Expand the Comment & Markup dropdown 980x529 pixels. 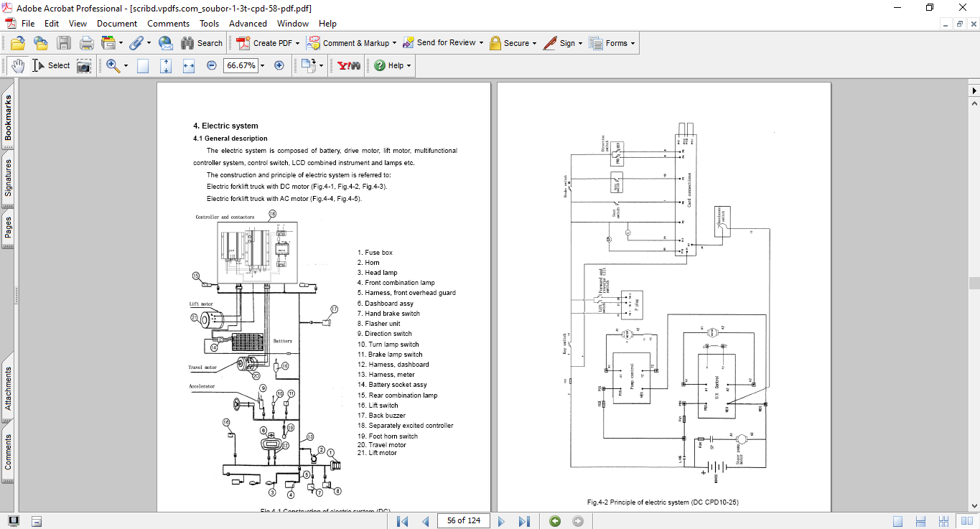point(396,43)
